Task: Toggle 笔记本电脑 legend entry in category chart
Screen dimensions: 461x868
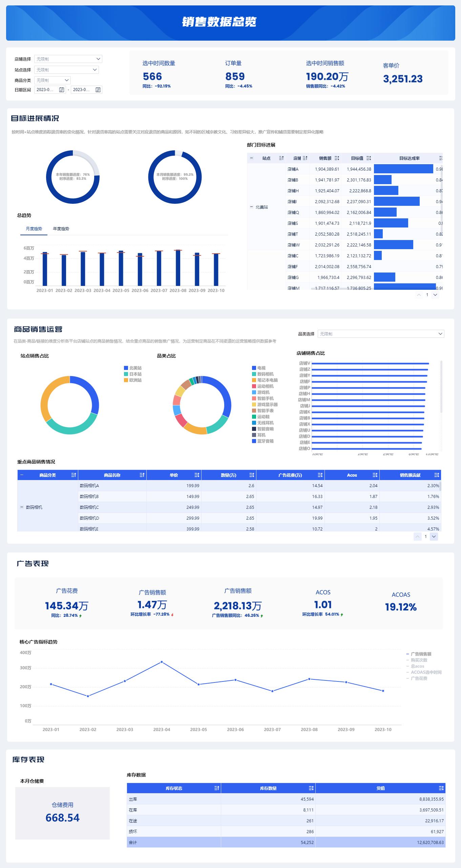Action: click(265, 380)
